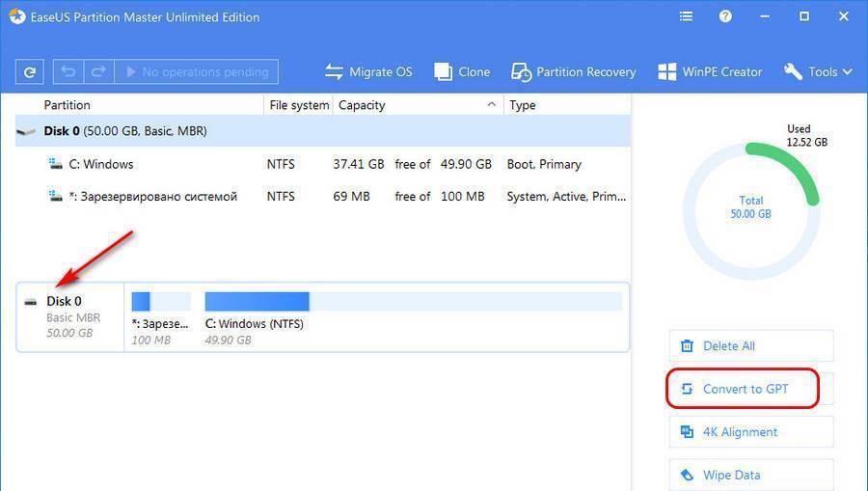Screen dimensions: 868x491
Task: Click the help question mark icon
Action: tap(725, 16)
